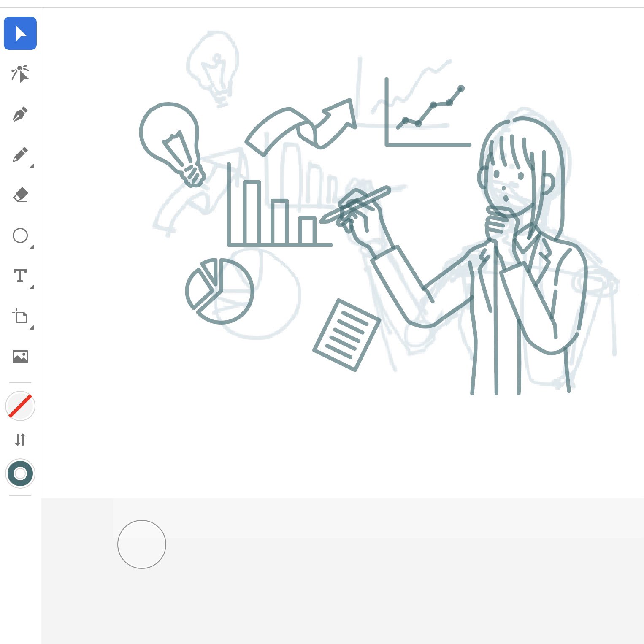The width and height of the screenshot is (644, 644).
Task: Open the Text tool options flyout
Action: (31, 287)
